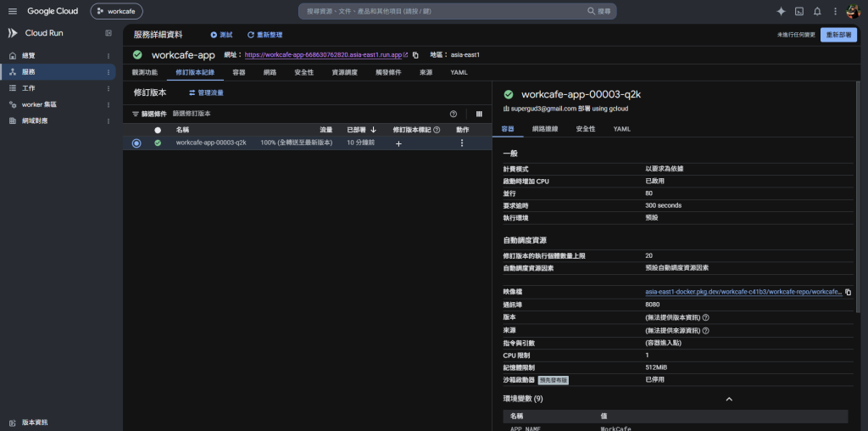
Task: Open the main navigation hamburger menu
Action: pyautogui.click(x=13, y=11)
